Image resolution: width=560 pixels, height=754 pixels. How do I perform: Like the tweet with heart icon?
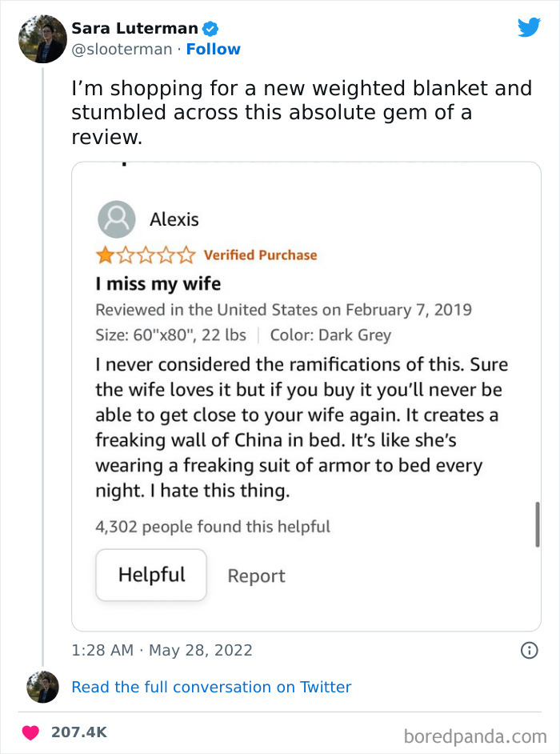click(30, 732)
